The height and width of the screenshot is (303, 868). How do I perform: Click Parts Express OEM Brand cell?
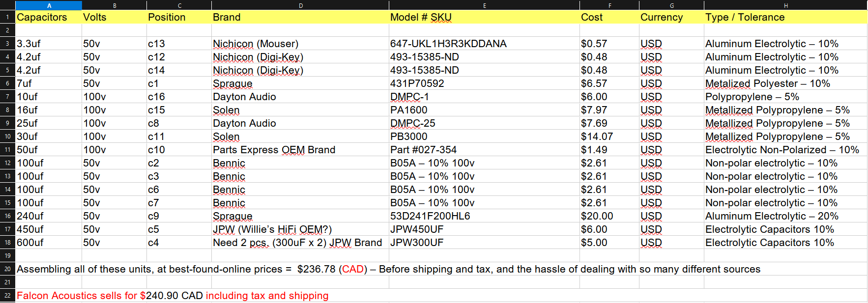tap(300, 150)
